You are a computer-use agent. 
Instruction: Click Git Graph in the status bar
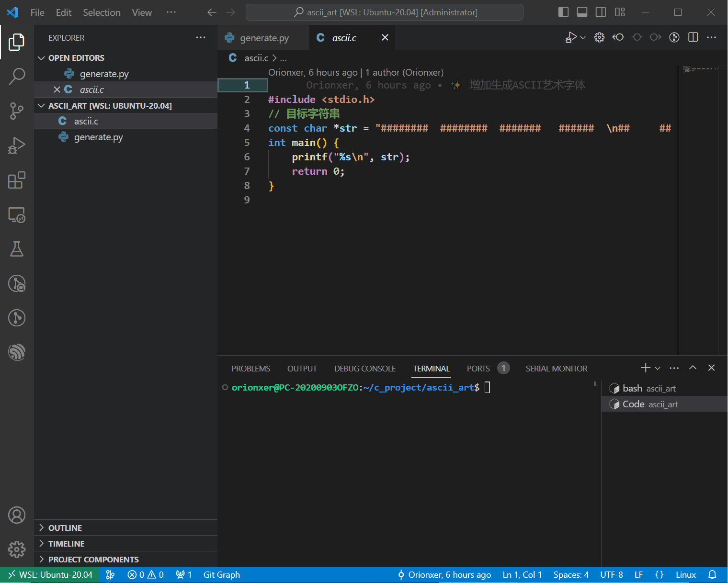[x=222, y=575]
